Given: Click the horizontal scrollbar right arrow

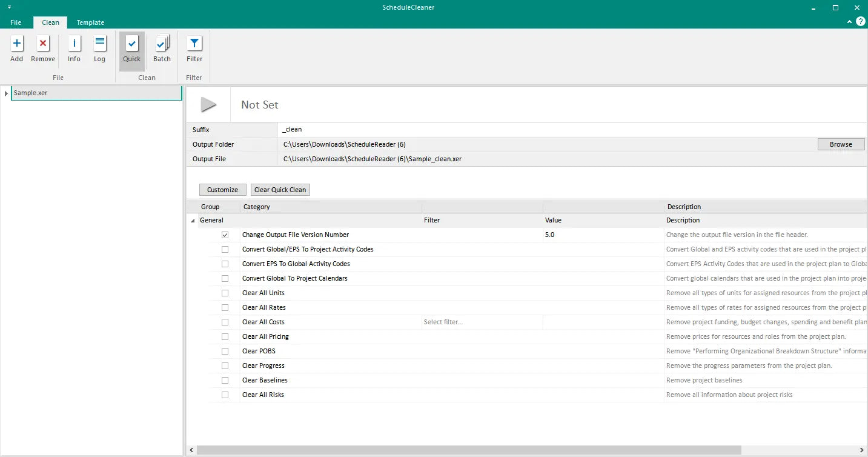Looking at the screenshot, I should pyautogui.click(x=863, y=450).
